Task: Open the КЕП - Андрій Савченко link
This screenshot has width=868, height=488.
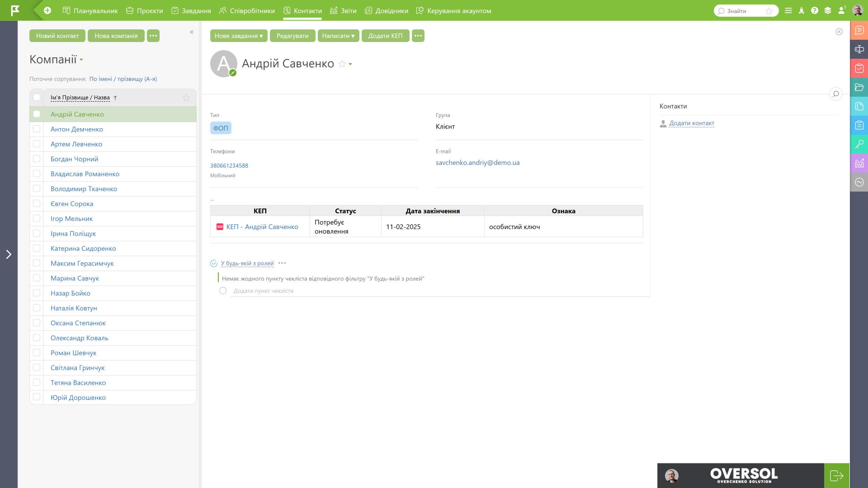Action: click(x=262, y=227)
